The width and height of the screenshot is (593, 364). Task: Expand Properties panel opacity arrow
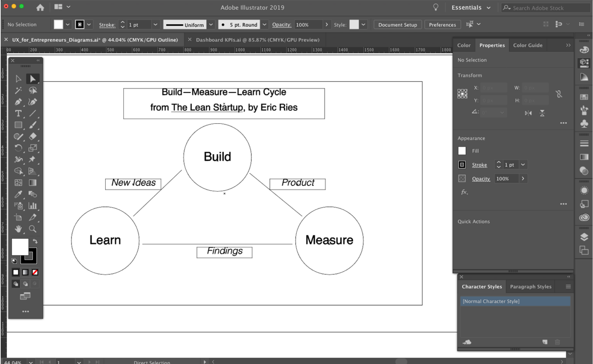[x=523, y=179]
